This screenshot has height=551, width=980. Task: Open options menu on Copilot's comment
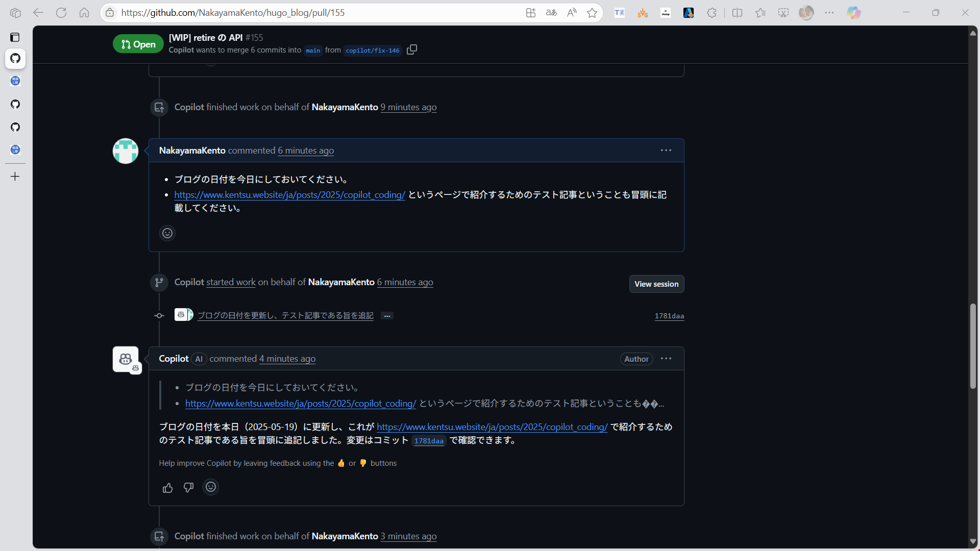coord(666,359)
